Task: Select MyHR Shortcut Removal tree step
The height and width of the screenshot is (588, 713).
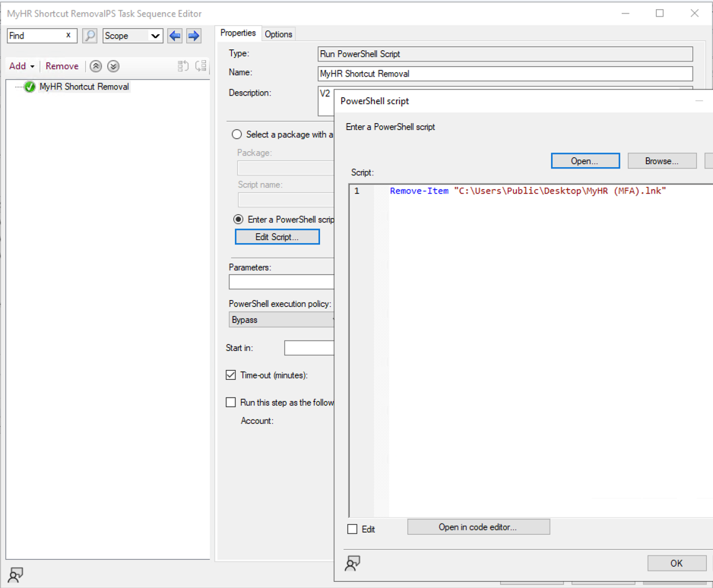Action: pyautogui.click(x=84, y=87)
